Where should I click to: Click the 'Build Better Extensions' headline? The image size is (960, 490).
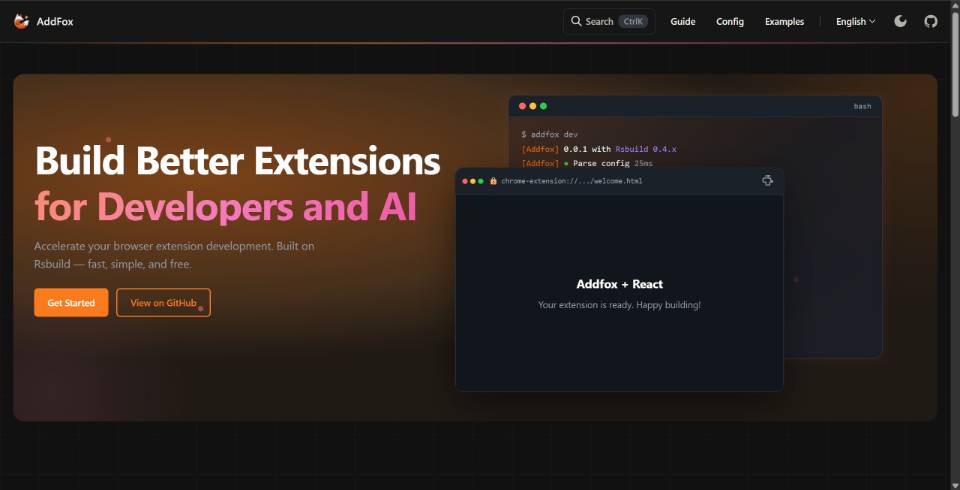click(x=238, y=160)
